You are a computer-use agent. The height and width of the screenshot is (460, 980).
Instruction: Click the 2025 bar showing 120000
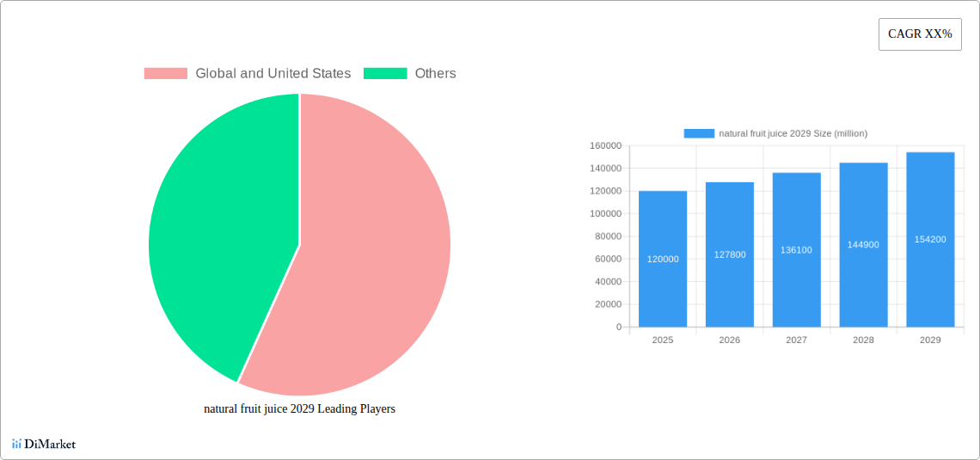click(663, 259)
